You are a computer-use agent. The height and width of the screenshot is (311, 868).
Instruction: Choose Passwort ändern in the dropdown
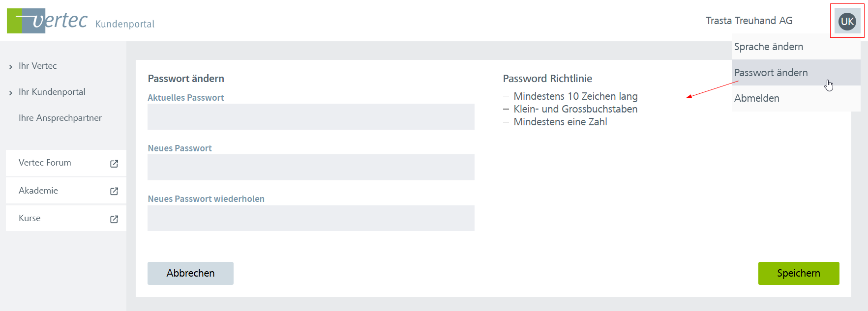click(771, 73)
